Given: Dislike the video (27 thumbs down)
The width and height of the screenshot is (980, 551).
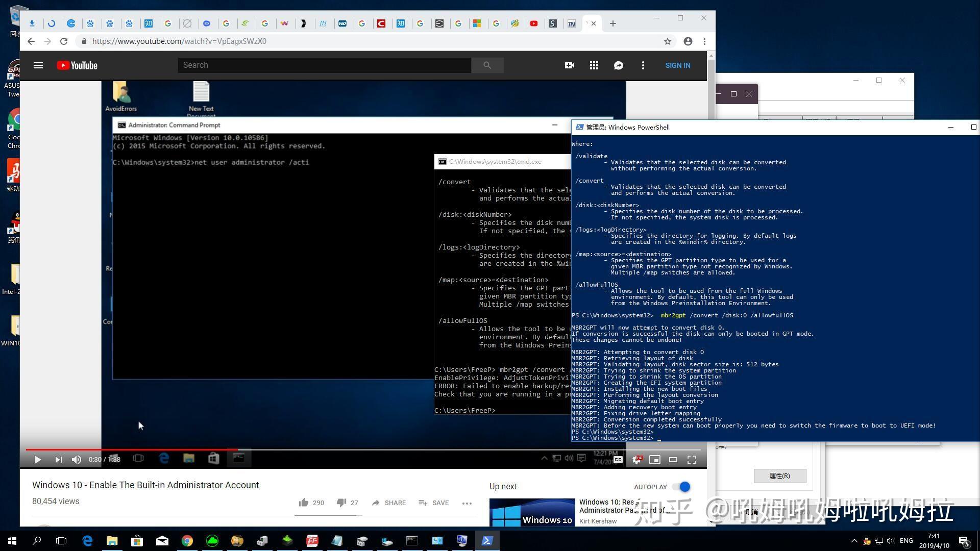Looking at the screenshot, I should coord(348,503).
